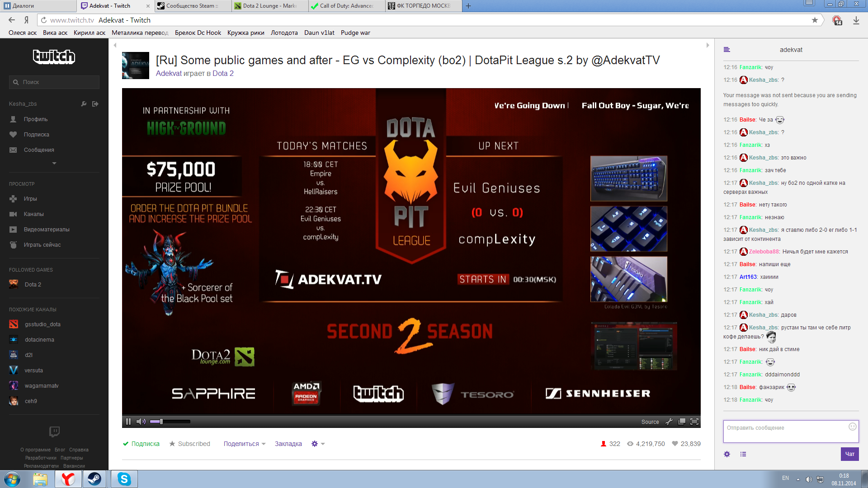Viewport: 868px width, 488px height.
Task: Expand the sidebar user menu arrow
Action: pyautogui.click(x=54, y=163)
